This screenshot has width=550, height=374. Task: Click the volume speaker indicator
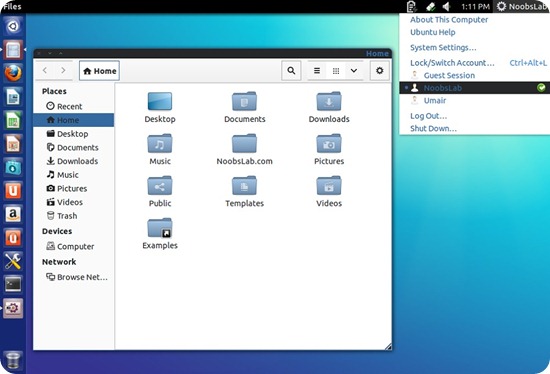447,6
